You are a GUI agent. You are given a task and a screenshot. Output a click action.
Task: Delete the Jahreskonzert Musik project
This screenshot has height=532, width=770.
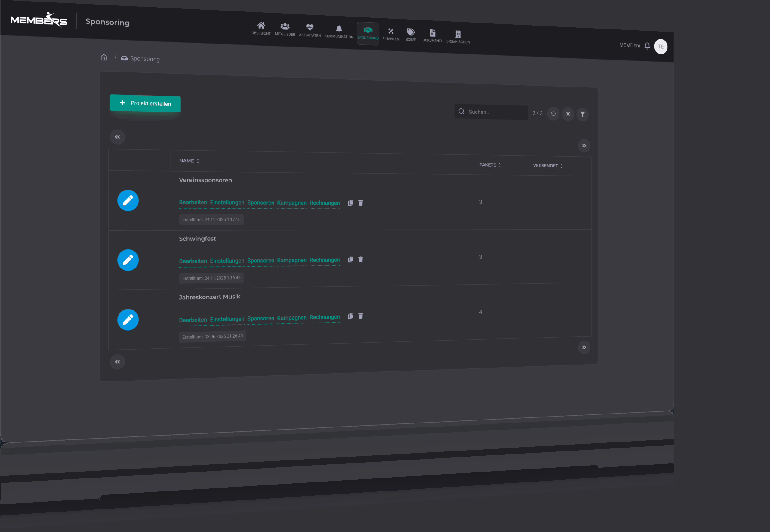(x=361, y=316)
